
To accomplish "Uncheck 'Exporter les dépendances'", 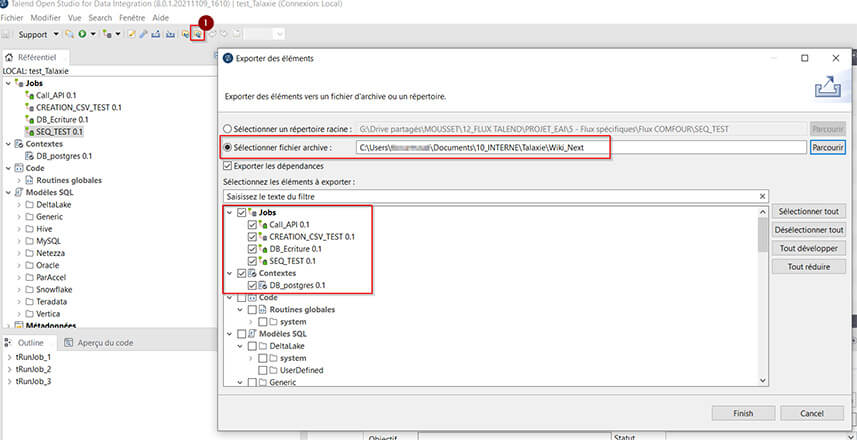I will (227, 166).
